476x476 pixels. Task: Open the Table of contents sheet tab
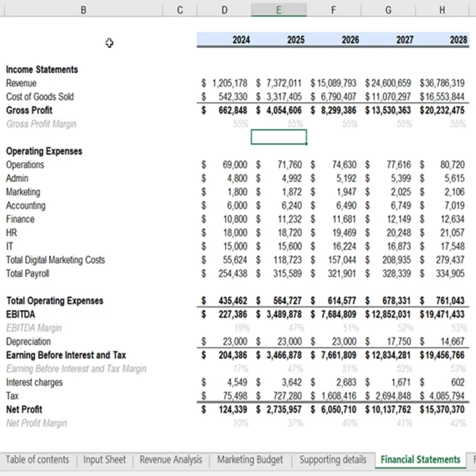(38, 459)
